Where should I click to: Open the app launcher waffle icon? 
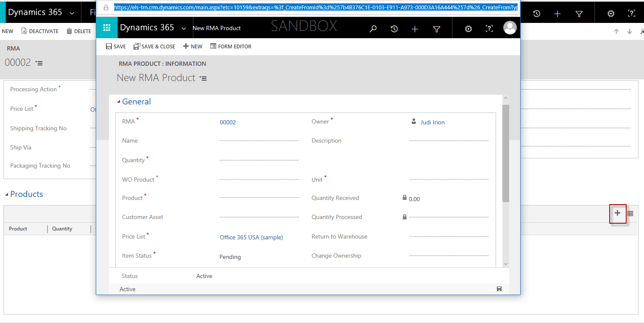pos(107,28)
